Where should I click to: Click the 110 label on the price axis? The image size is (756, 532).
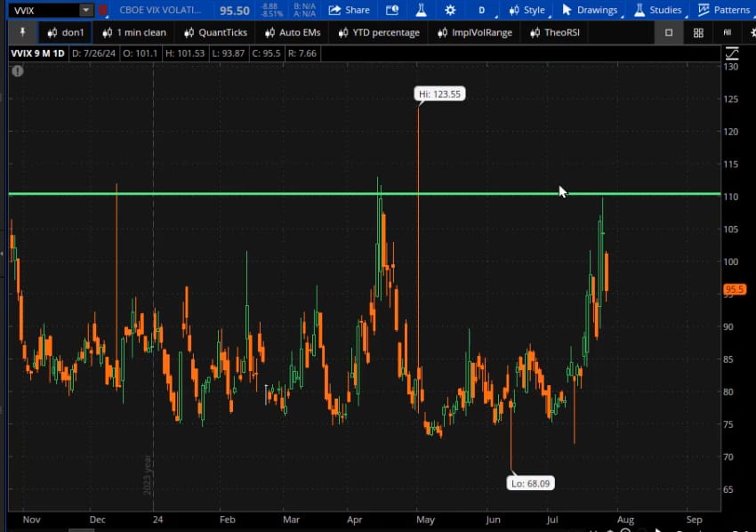731,197
